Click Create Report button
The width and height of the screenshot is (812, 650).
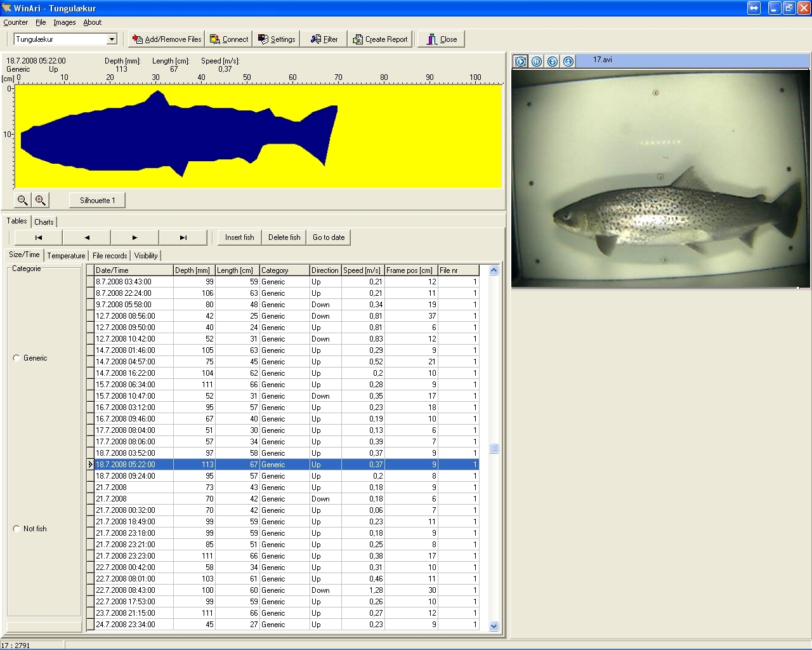coord(381,39)
